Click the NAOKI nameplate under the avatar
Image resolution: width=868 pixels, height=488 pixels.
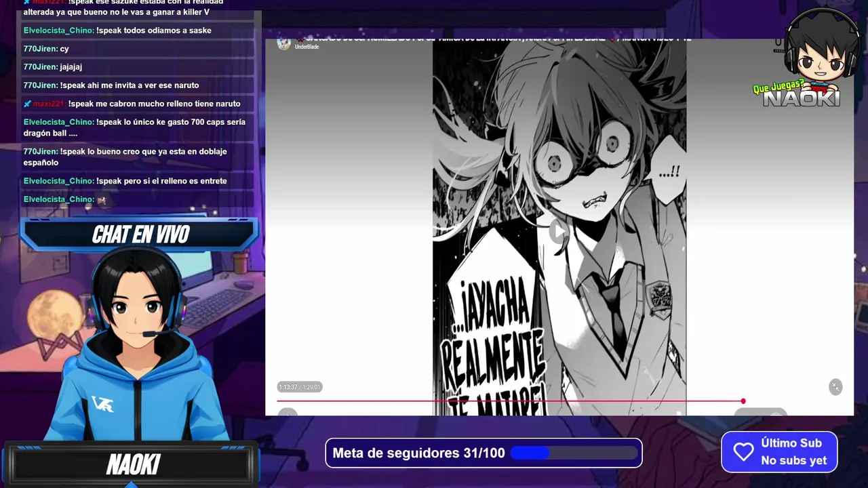132,464
